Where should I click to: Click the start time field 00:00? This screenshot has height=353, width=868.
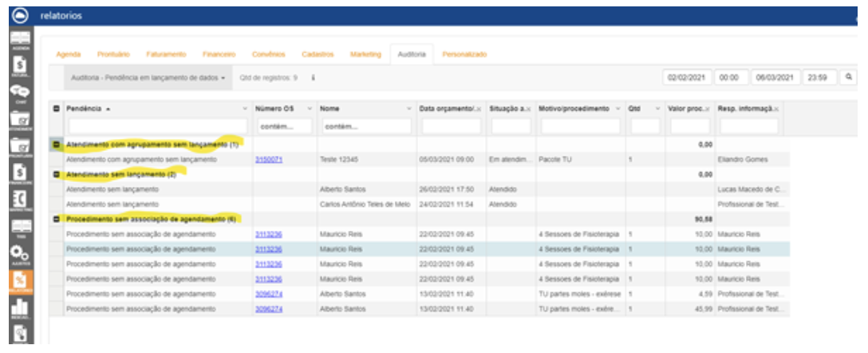732,77
